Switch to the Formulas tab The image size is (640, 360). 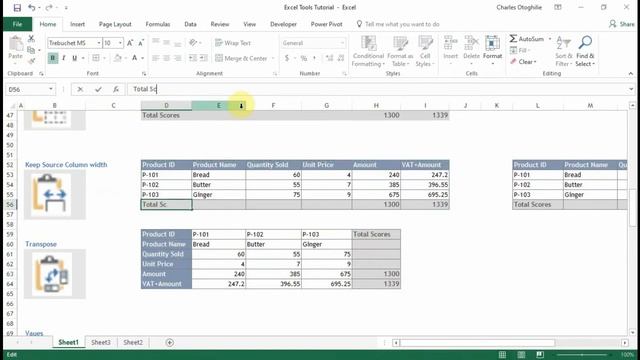coord(158,24)
